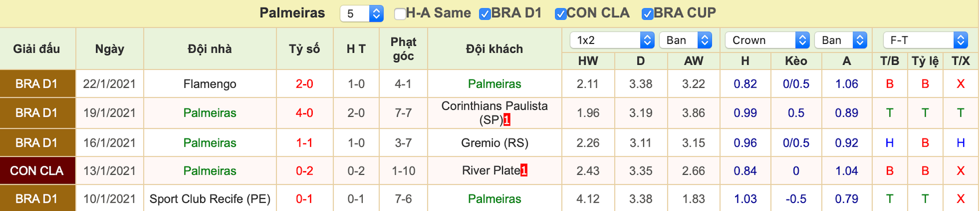
Task: Open the Flamengo team link
Action: click(210, 84)
